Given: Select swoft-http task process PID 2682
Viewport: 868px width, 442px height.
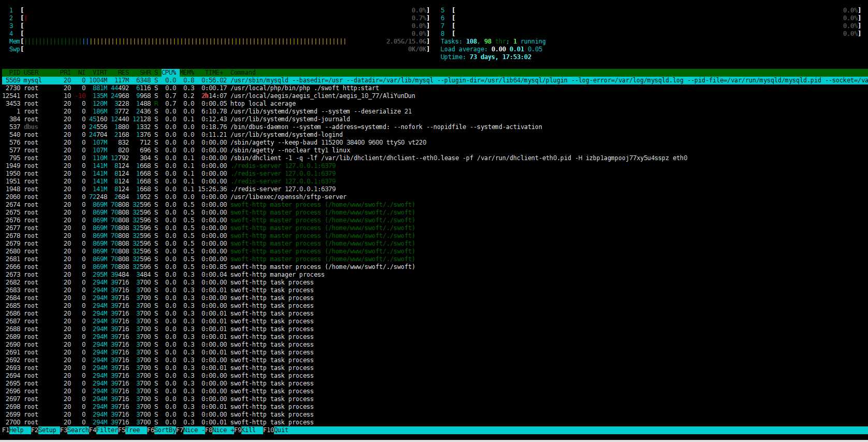Looking at the screenshot, I should [434, 282].
